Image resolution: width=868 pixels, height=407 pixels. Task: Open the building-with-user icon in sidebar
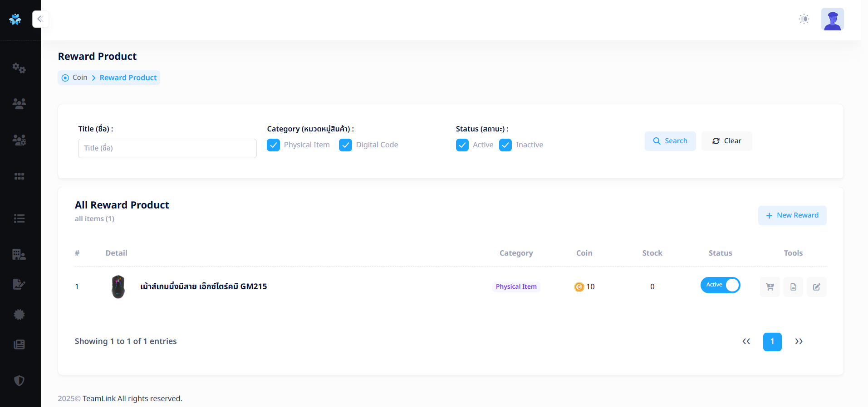click(19, 254)
